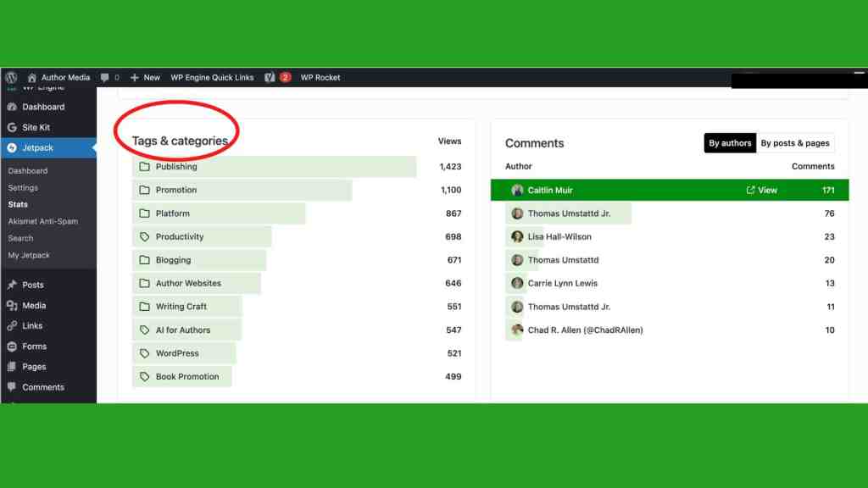This screenshot has height=488, width=868.
Task: Click the Posts pushpin icon
Action: point(12,285)
